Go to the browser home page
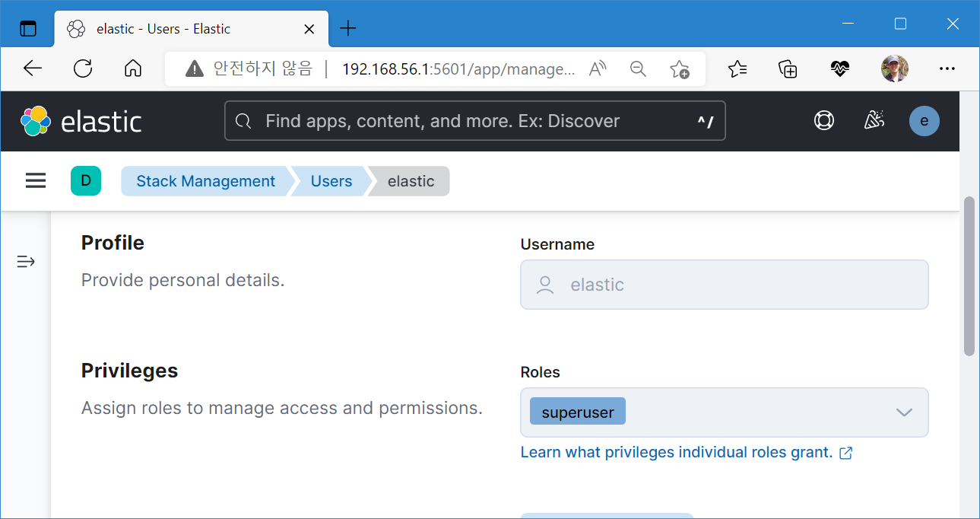Image resolution: width=980 pixels, height=519 pixels. coord(133,69)
